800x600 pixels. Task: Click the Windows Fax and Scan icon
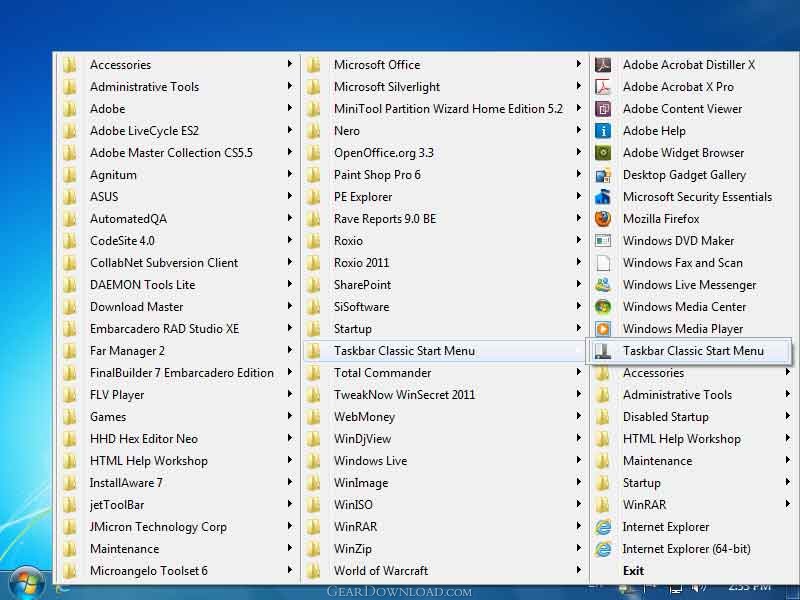coord(603,263)
